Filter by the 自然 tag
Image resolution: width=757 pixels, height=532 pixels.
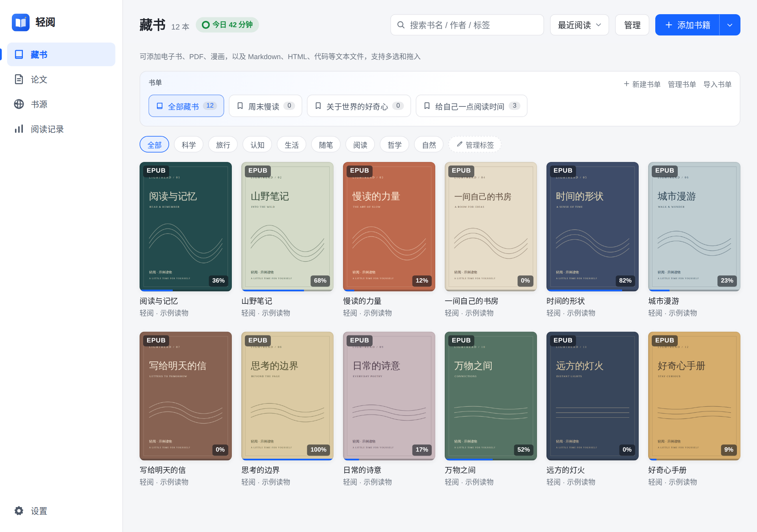tap(429, 145)
